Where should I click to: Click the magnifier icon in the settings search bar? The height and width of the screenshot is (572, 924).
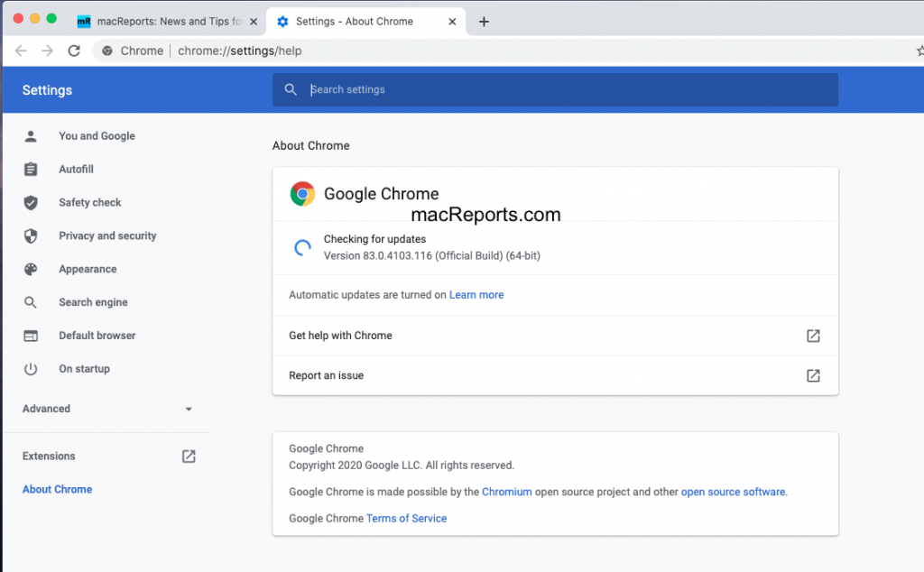tap(291, 89)
